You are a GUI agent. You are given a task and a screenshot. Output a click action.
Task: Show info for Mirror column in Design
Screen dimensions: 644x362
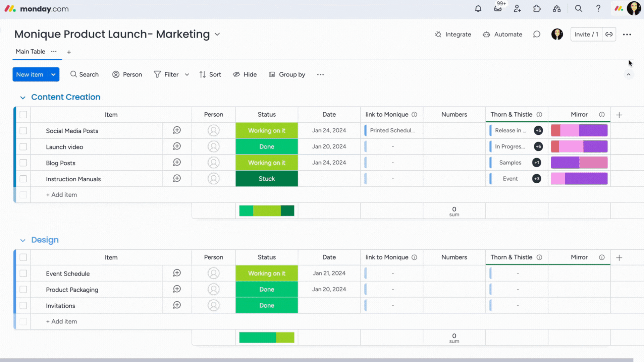(x=602, y=257)
